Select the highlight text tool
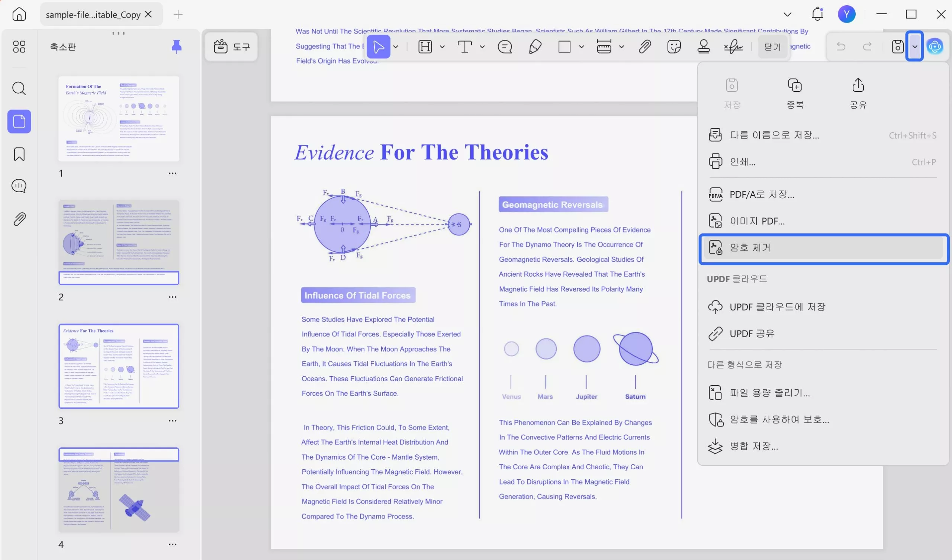This screenshot has height=560, width=952. coord(425,47)
